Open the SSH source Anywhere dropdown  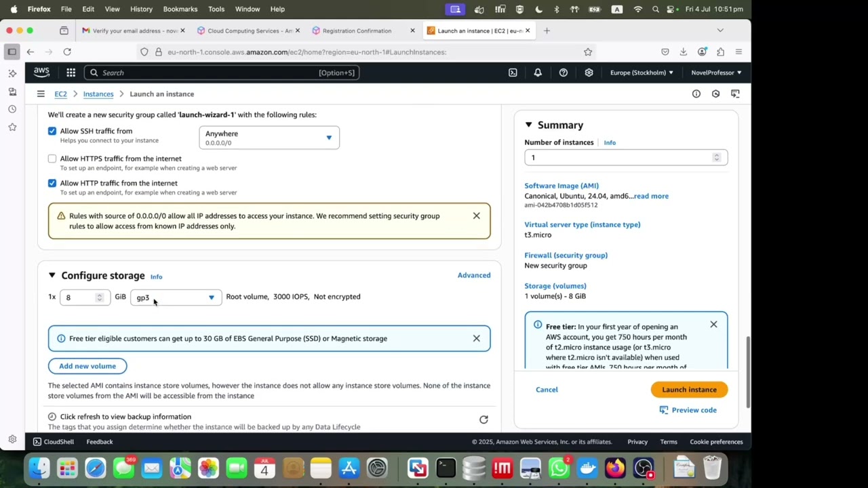[269, 138]
